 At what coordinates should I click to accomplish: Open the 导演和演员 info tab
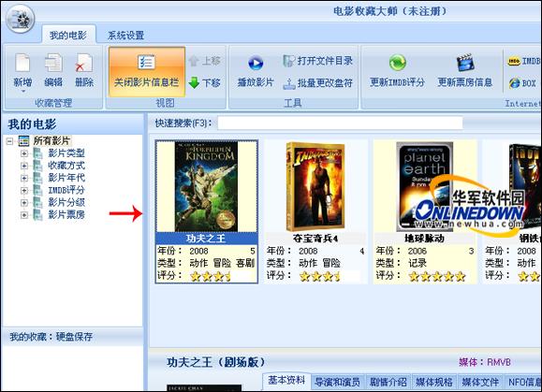coord(337,382)
